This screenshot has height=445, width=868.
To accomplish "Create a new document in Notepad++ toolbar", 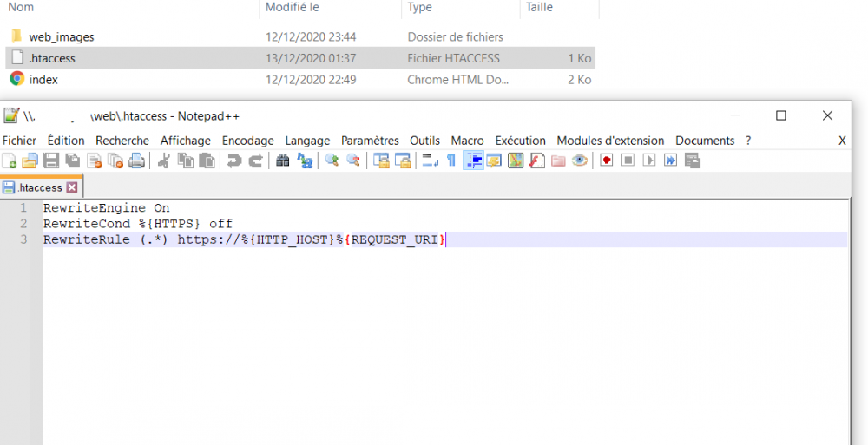I will (x=10, y=161).
